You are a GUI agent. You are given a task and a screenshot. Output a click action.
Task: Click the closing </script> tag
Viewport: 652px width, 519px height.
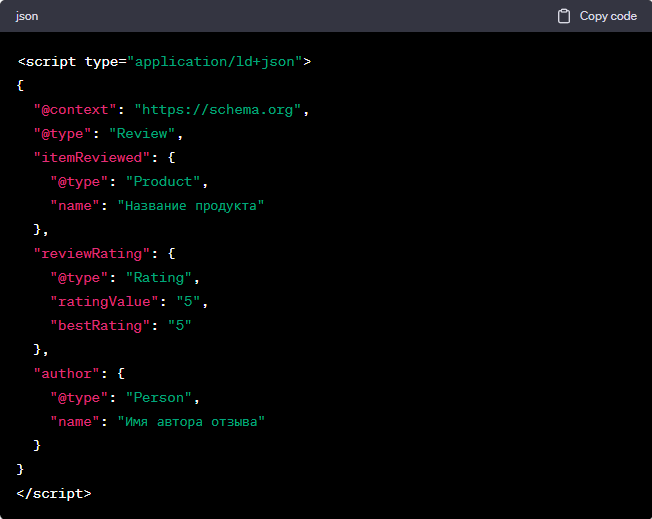click(54, 494)
